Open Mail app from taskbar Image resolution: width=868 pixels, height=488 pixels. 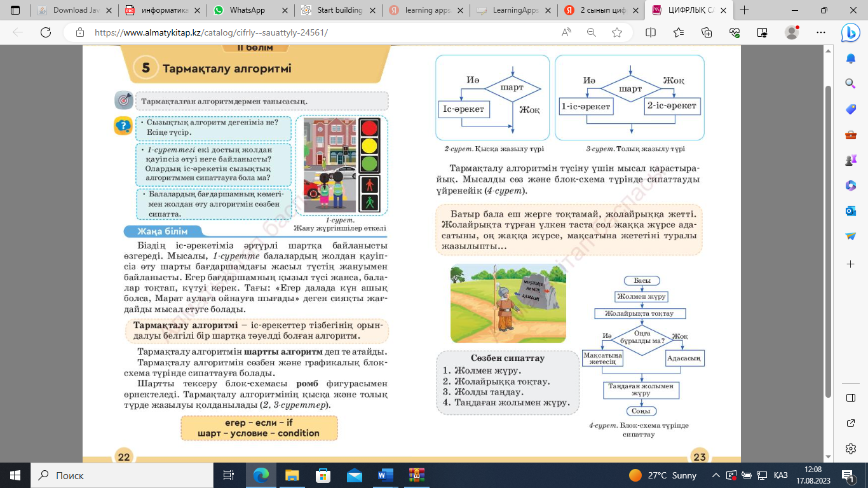tap(354, 475)
